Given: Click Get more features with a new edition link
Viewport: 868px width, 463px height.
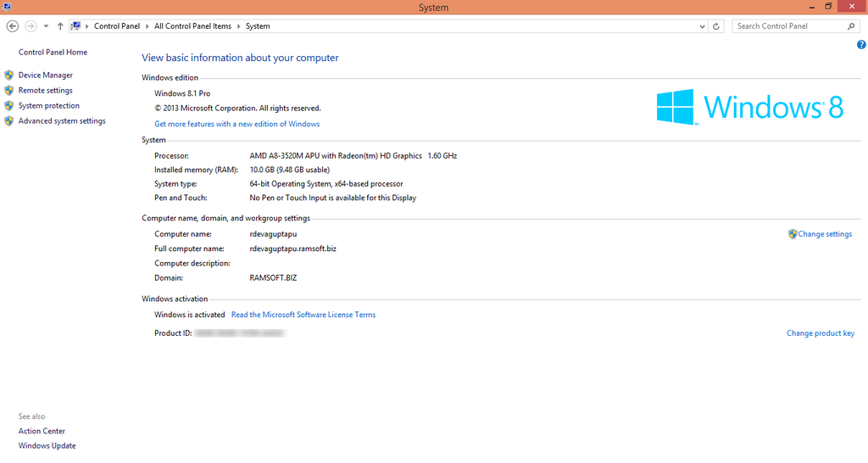Looking at the screenshot, I should coord(236,124).
